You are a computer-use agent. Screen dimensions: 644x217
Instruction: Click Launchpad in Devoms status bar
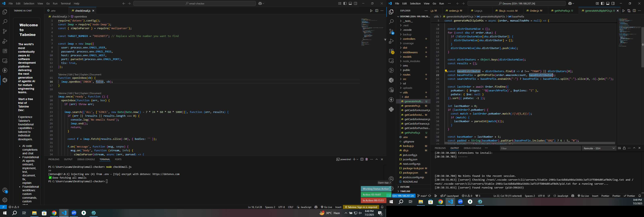click(449, 196)
